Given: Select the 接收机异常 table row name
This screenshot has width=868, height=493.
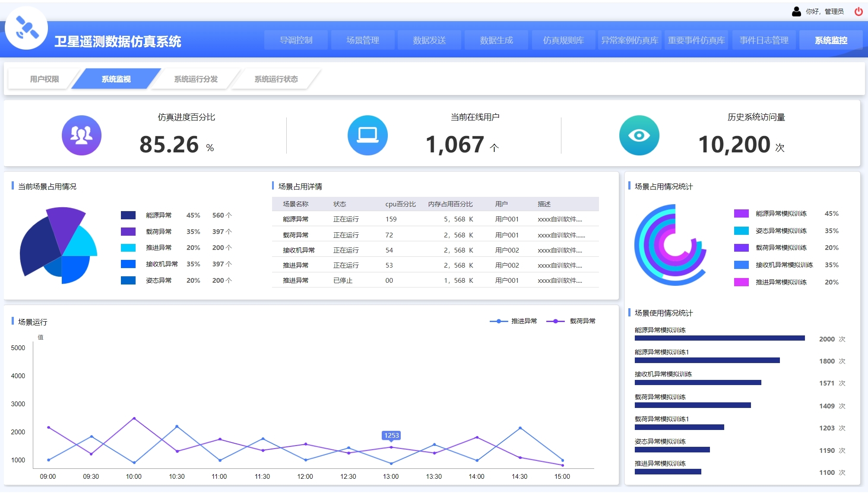Looking at the screenshot, I should pyautogui.click(x=299, y=250).
